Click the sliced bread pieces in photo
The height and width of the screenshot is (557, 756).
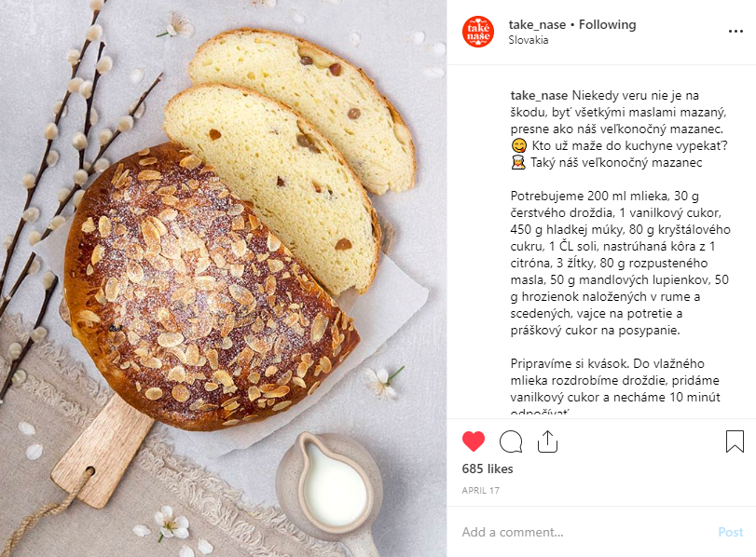[289, 159]
